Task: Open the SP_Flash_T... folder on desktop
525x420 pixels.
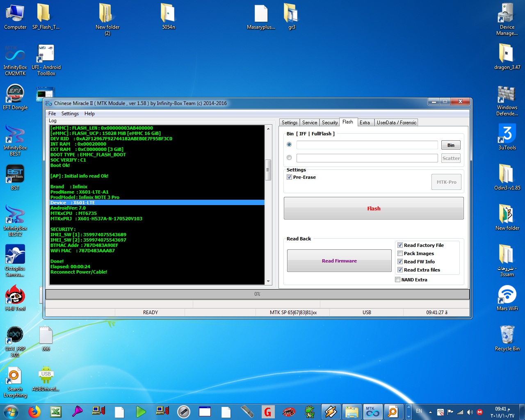Action: tap(46, 16)
